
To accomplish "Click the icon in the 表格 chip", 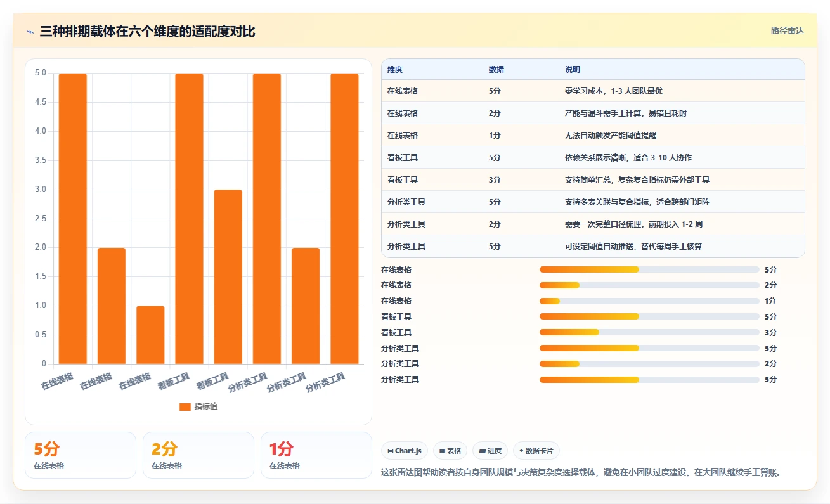I will (442, 451).
